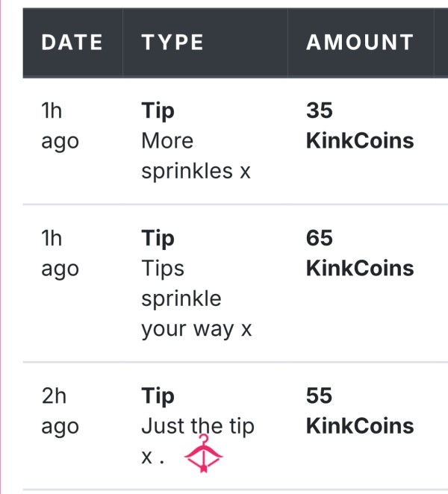The height and width of the screenshot is (494, 448).
Task: Select the '2h ago' date cell
Action: (60, 411)
